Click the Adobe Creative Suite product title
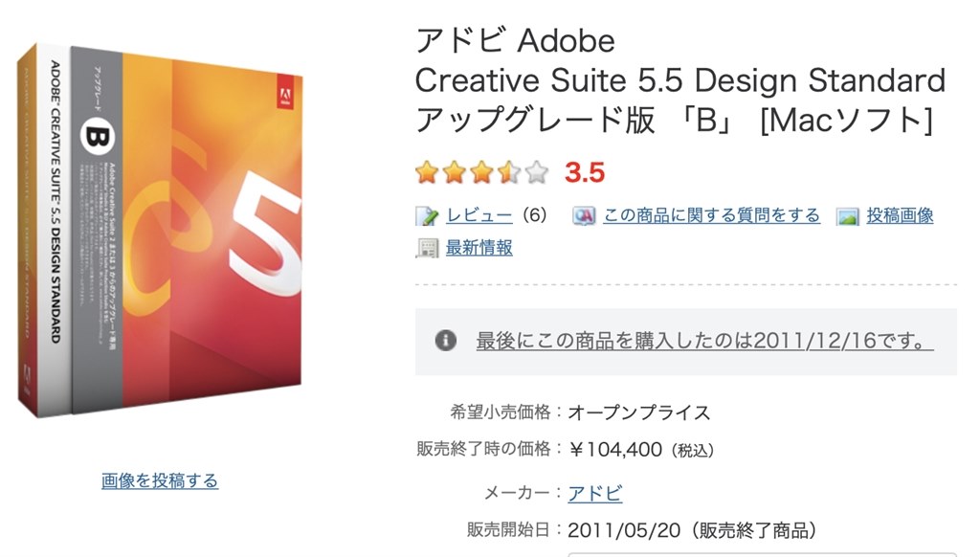The width and height of the screenshot is (980, 557). pos(678,80)
